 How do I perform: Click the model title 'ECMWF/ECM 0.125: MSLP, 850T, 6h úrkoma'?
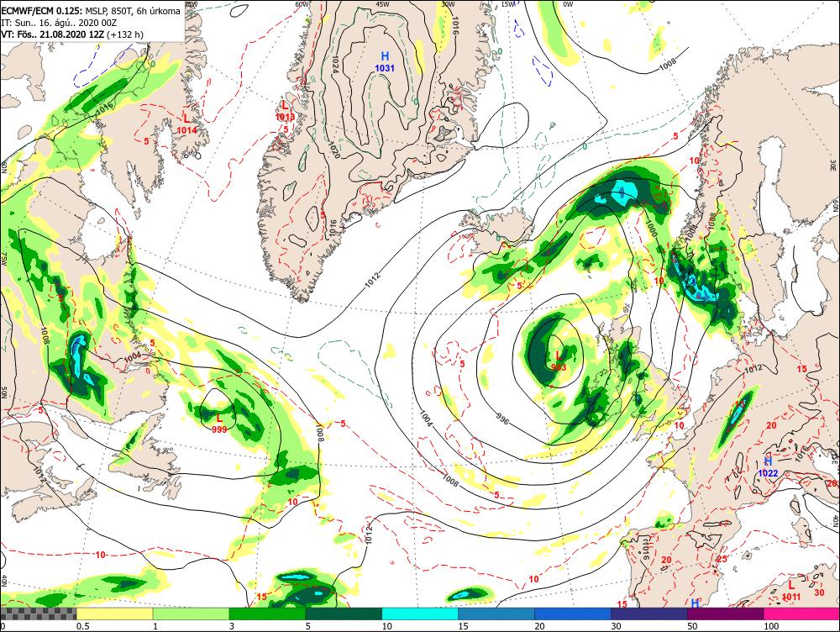coord(91,10)
